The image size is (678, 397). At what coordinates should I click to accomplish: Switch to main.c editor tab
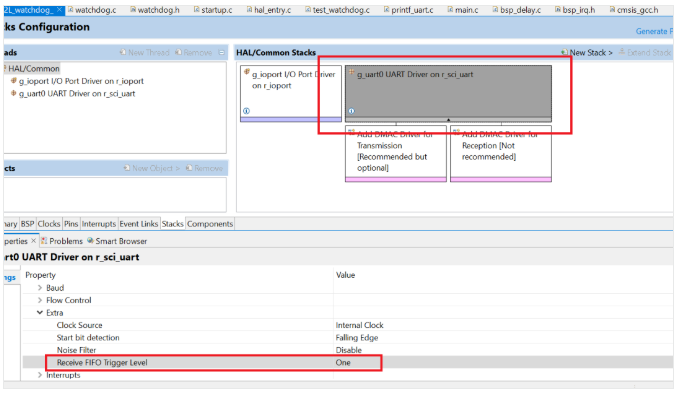(463, 10)
